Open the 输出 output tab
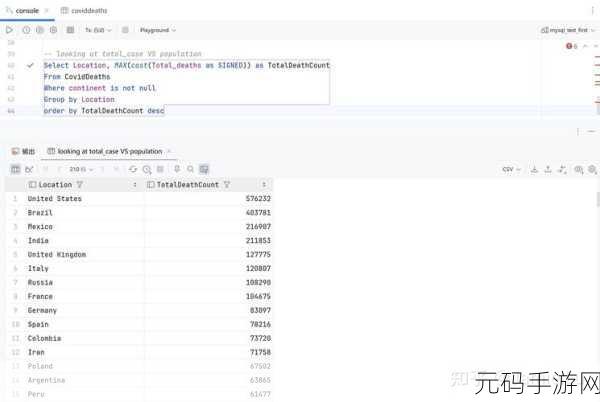 (x=23, y=151)
